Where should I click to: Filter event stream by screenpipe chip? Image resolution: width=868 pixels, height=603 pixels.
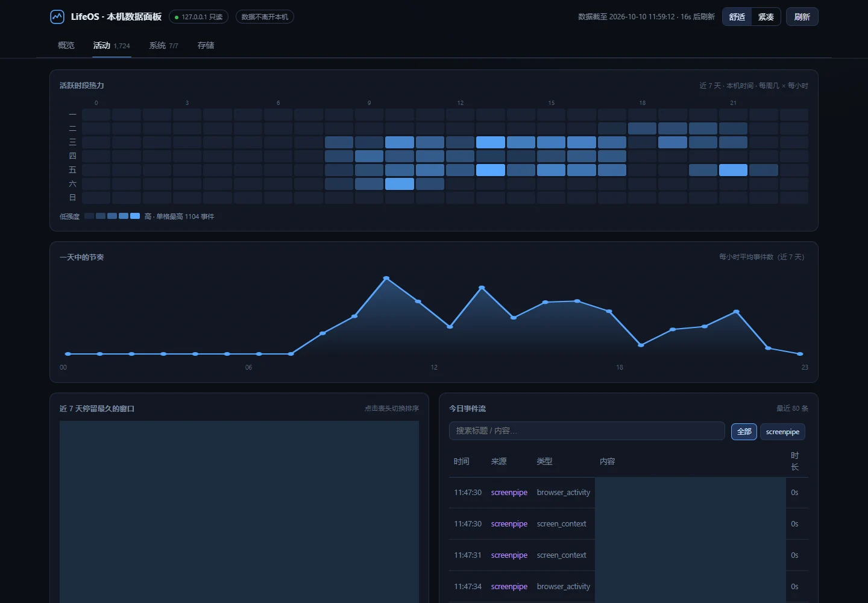tap(782, 432)
